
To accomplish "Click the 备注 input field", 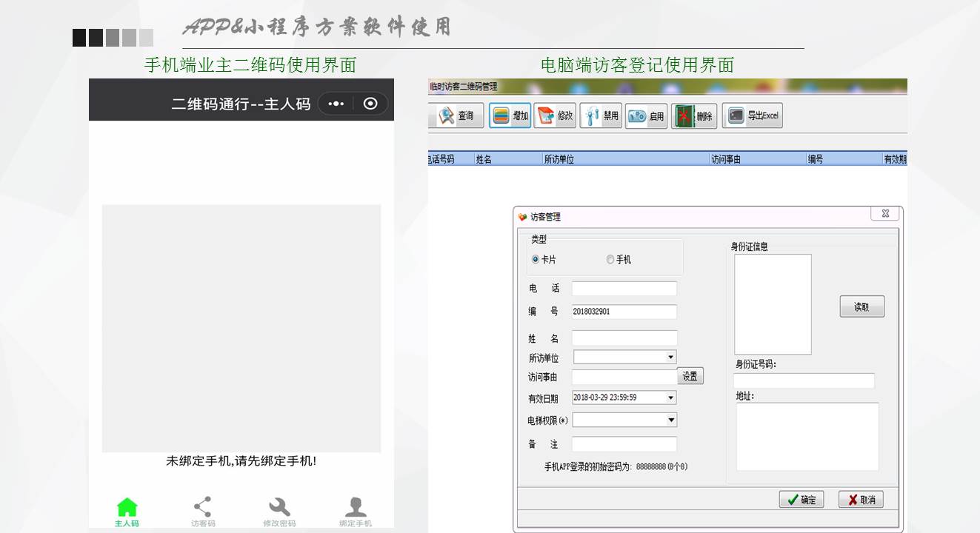I will click(624, 444).
